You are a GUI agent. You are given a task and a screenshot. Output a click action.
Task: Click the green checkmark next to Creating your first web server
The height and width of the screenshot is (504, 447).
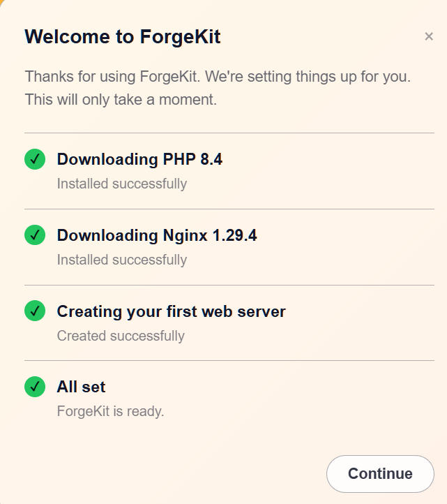pyautogui.click(x=35, y=311)
